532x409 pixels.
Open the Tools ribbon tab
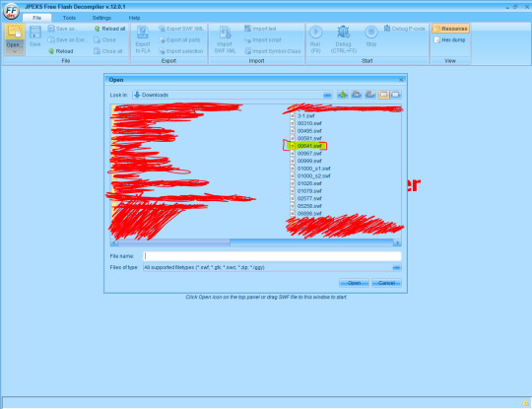69,18
